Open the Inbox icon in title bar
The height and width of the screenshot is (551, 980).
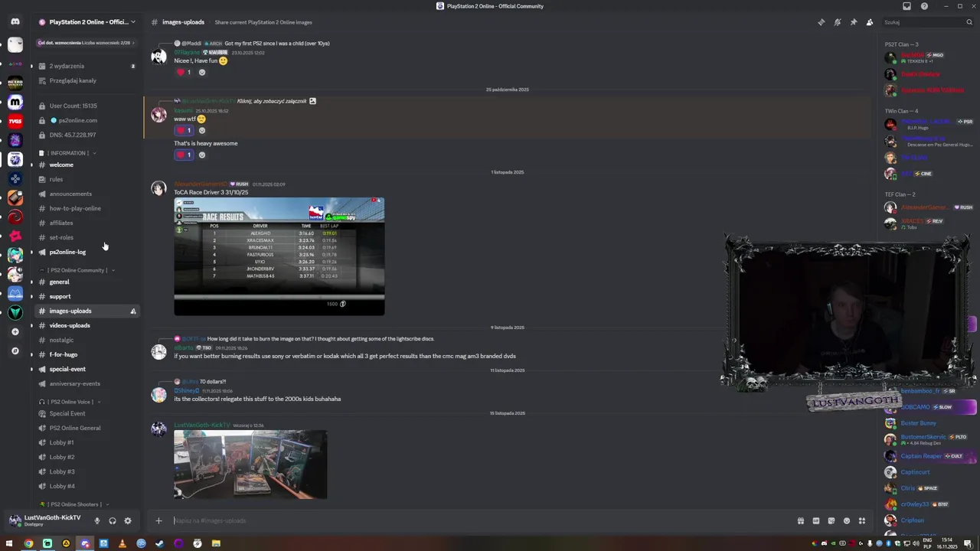point(906,6)
